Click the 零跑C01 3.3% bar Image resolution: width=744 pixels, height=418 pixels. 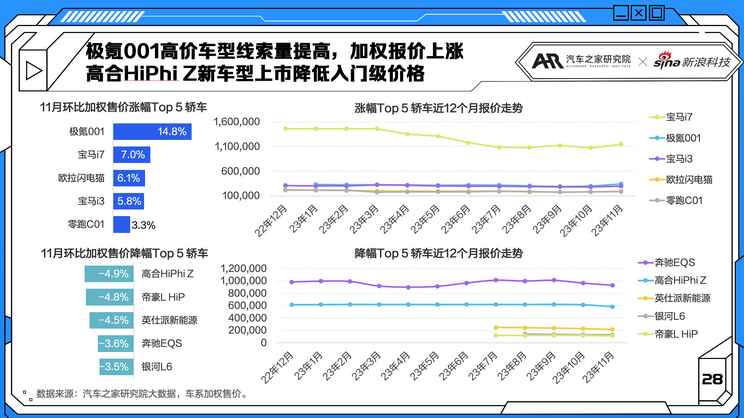[x=121, y=224]
